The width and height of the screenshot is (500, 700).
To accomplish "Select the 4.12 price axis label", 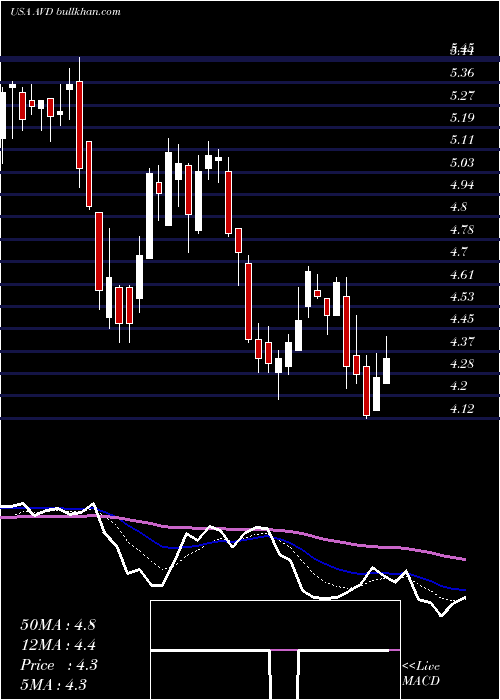I will pyautogui.click(x=462, y=408).
